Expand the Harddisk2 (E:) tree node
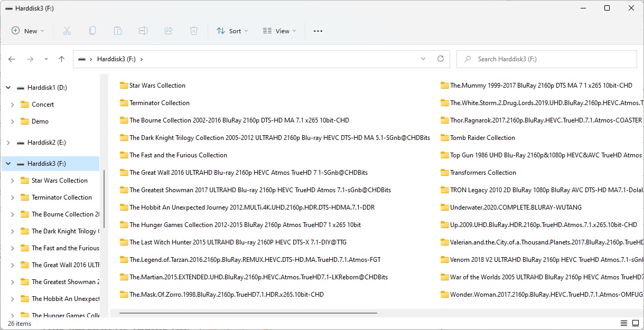644x330 pixels. [8, 143]
